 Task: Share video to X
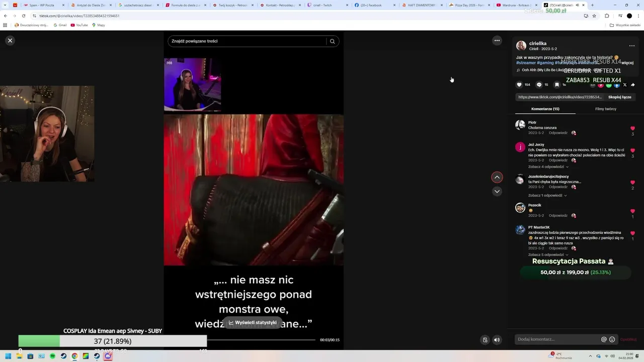coord(625,85)
